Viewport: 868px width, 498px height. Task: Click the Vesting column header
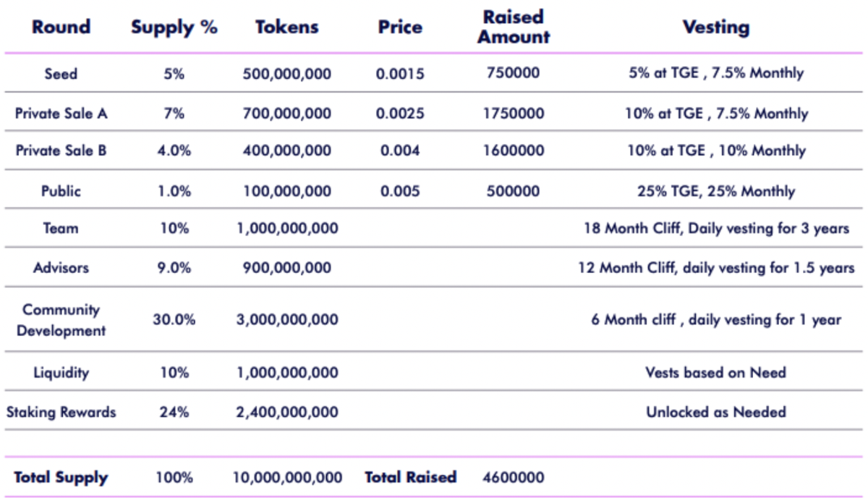click(x=715, y=28)
